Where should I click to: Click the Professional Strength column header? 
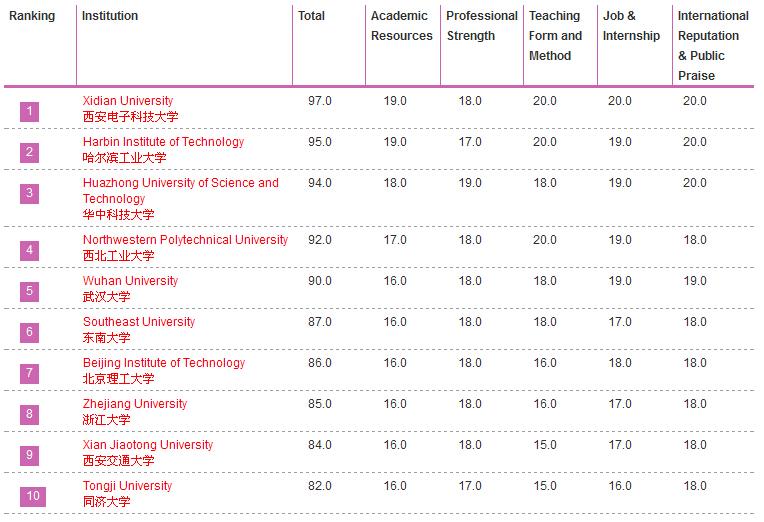tap(482, 26)
